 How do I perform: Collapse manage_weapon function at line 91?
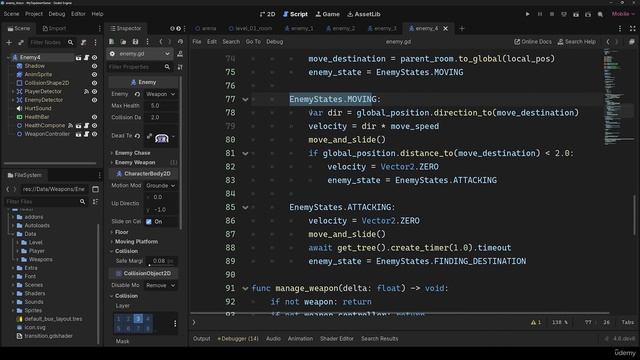[245, 288]
